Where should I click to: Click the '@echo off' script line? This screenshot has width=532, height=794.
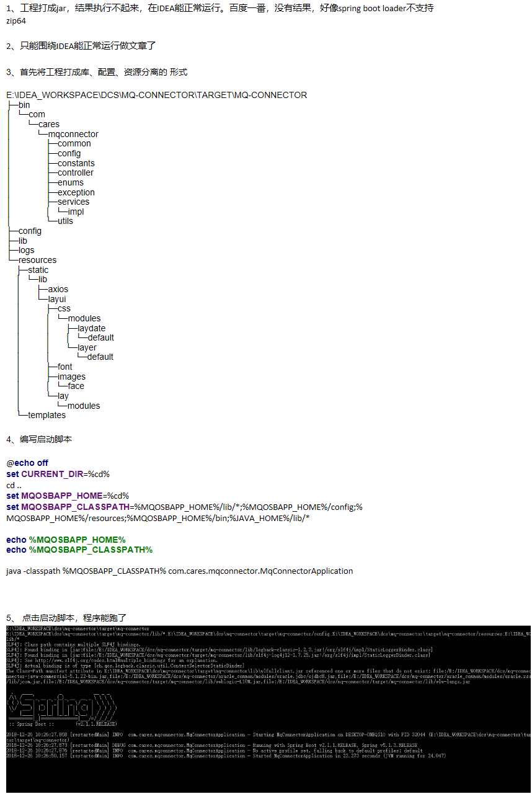tap(27, 463)
